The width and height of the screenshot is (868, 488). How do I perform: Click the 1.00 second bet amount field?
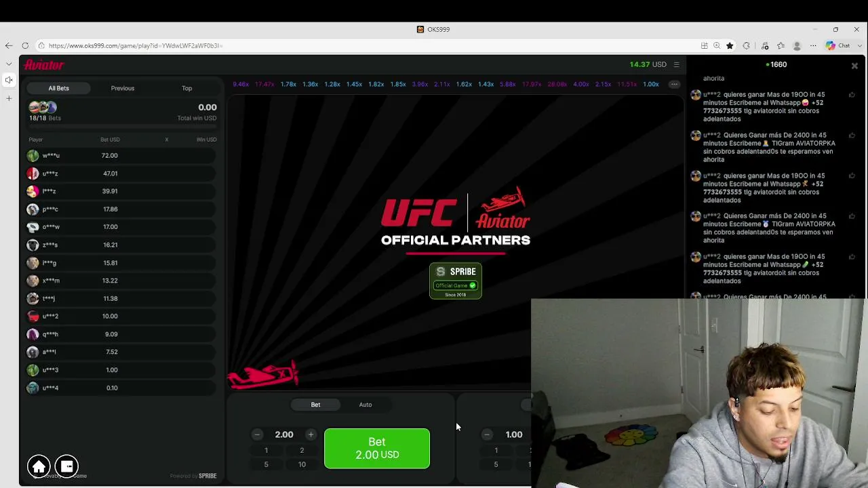click(513, 434)
